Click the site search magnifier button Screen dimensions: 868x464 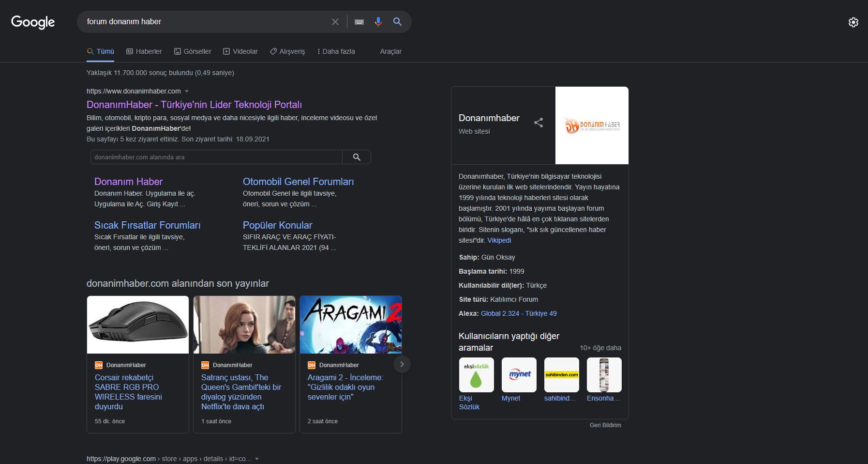(x=357, y=157)
